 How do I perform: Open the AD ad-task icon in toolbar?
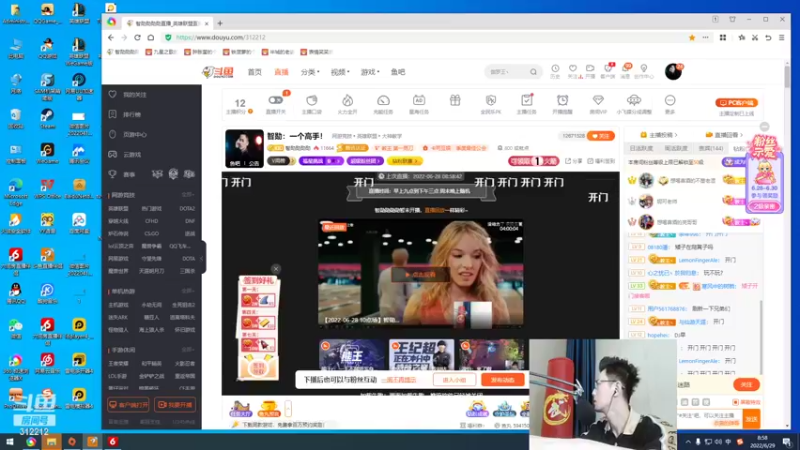(x=419, y=101)
